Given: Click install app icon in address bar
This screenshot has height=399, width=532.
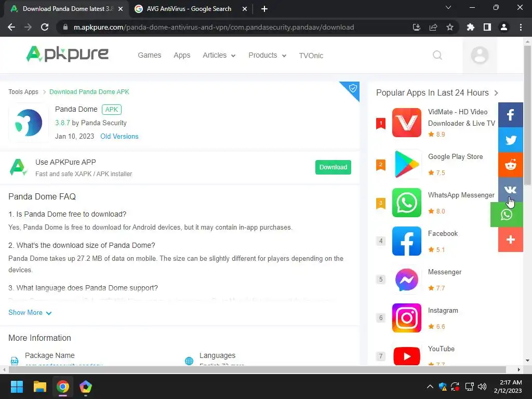Looking at the screenshot, I should [417, 27].
